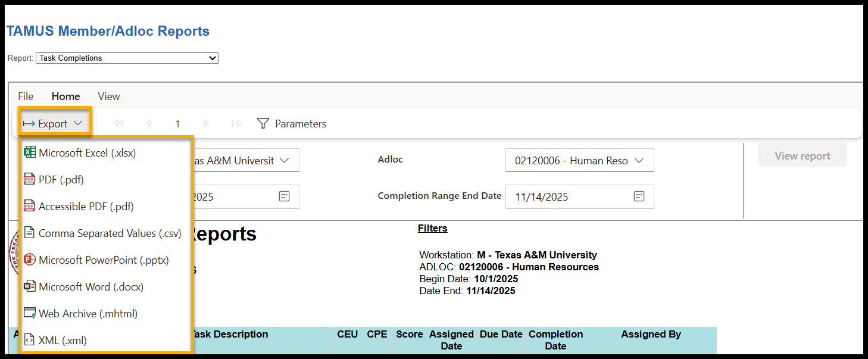
Task: Expand the Workstation Texas A&M dropdown
Action: coord(244,161)
